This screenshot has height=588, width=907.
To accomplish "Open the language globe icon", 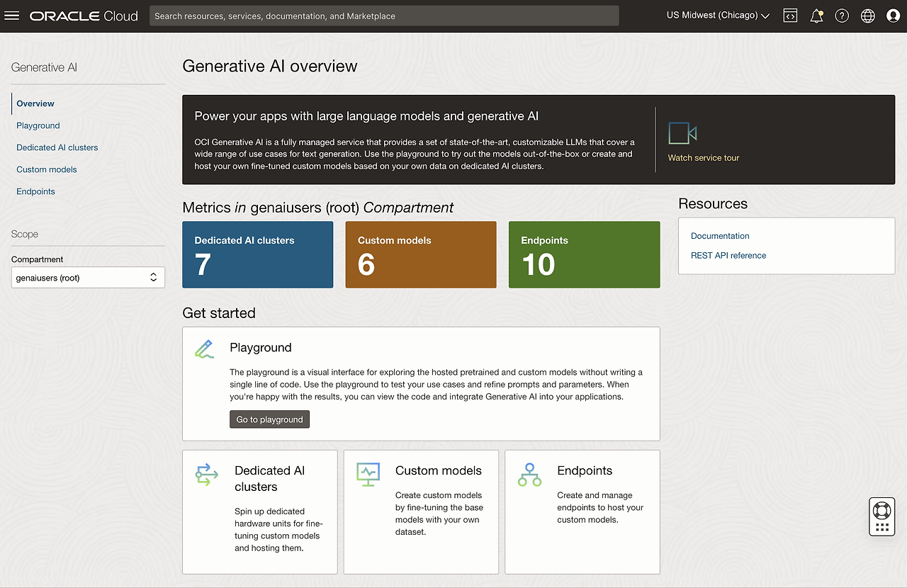I will point(867,16).
